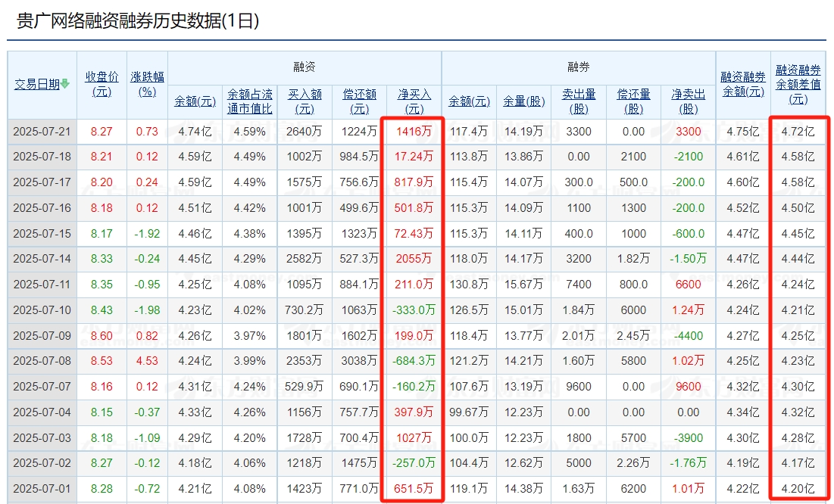Sort by 偿还量(股) column header

633,101
